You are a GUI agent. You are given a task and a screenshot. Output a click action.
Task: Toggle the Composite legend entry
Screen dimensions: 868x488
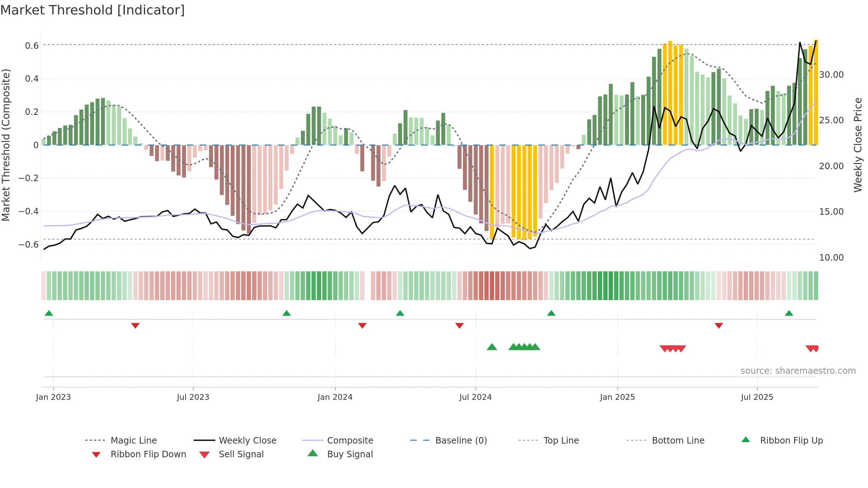point(338,440)
